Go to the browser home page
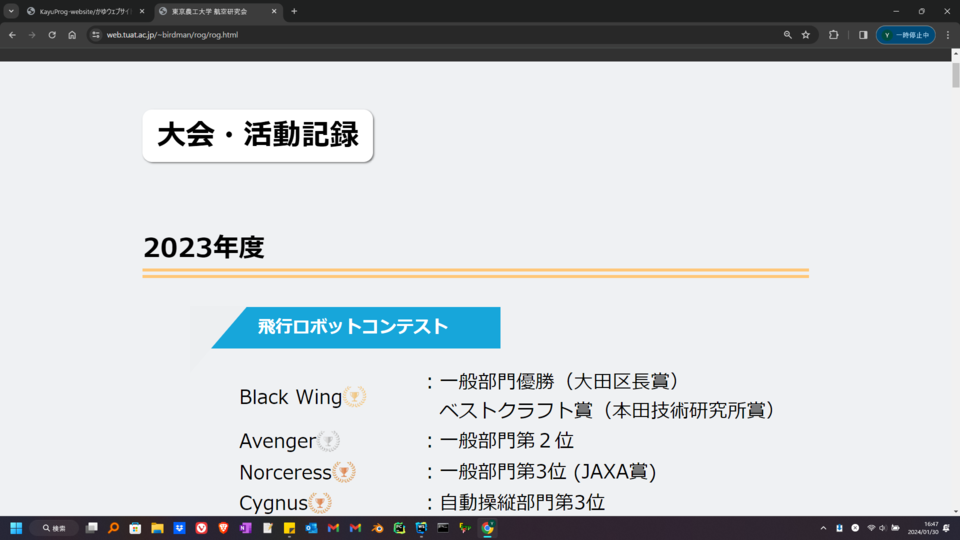Screen dimensions: 960x540 [x=72, y=35]
